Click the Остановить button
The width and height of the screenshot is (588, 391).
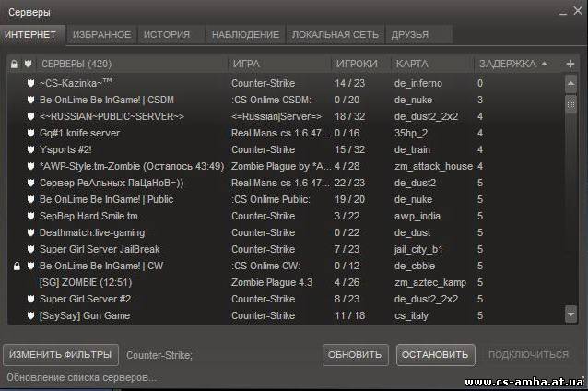[x=435, y=355]
